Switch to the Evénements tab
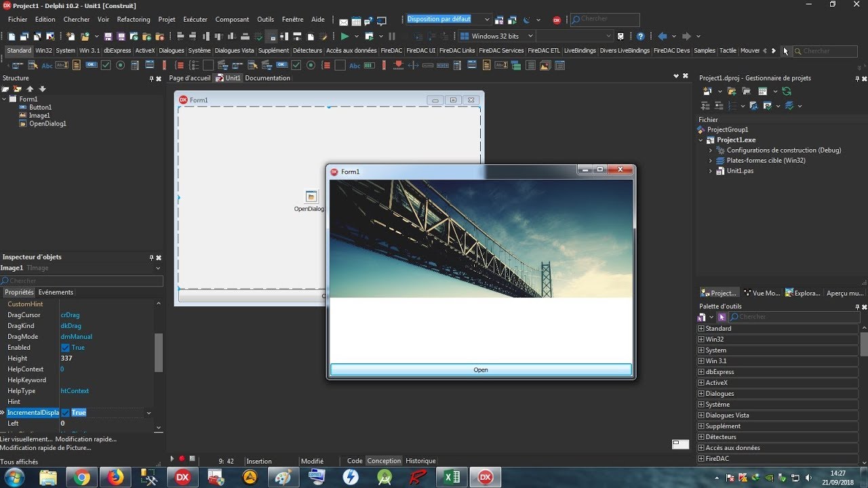Image resolution: width=868 pixels, height=488 pixels. point(56,292)
